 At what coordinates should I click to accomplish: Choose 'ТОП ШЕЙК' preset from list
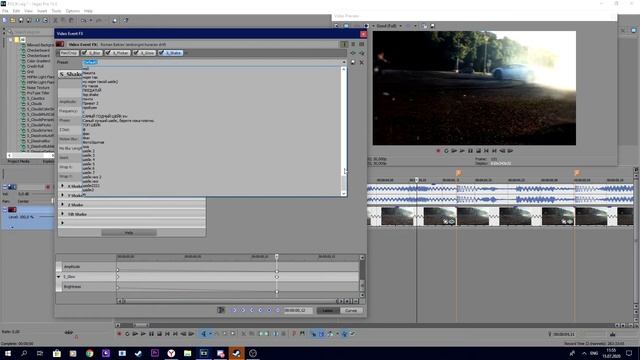(x=91, y=125)
